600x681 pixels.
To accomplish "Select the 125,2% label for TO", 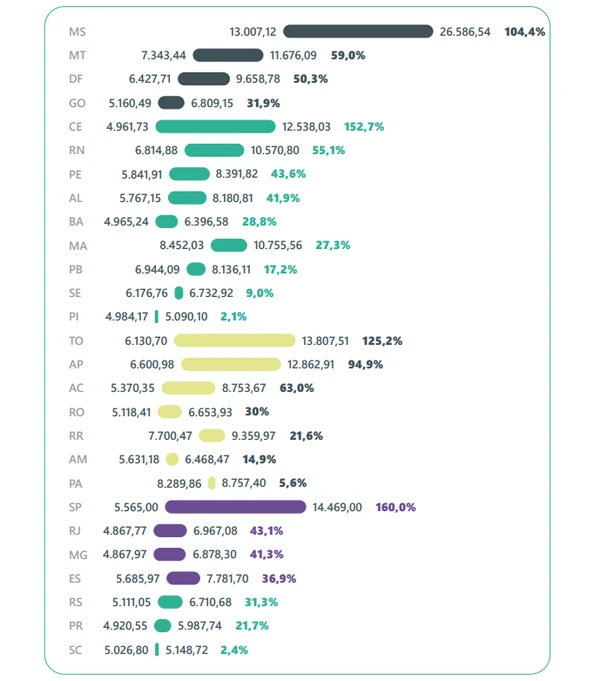I will [382, 341].
